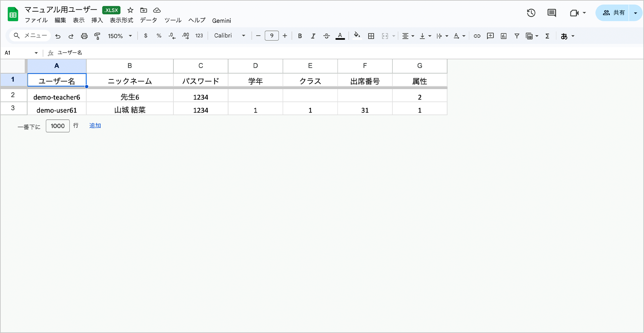Viewport: 644px width, 333px height.
Task: Click the 追加 link to add rows
Action: [95, 126]
